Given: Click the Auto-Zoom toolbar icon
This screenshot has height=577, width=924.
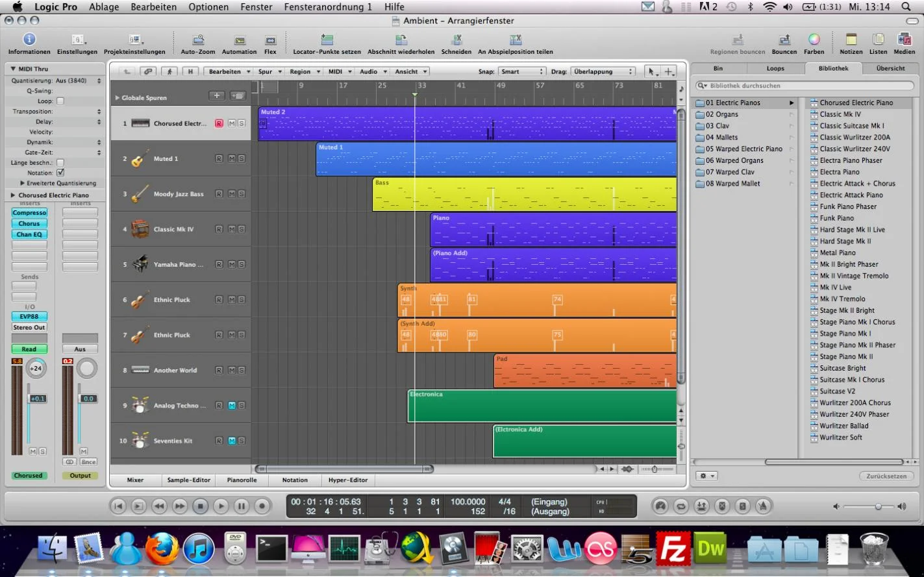Looking at the screenshot, I should (x=198, y=40).
